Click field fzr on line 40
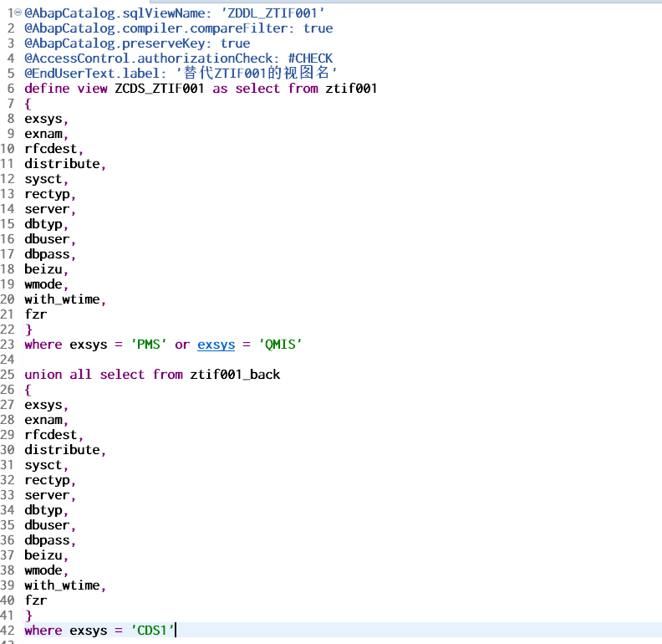Screen dimensions: 662x644 (x=35, y=601)
